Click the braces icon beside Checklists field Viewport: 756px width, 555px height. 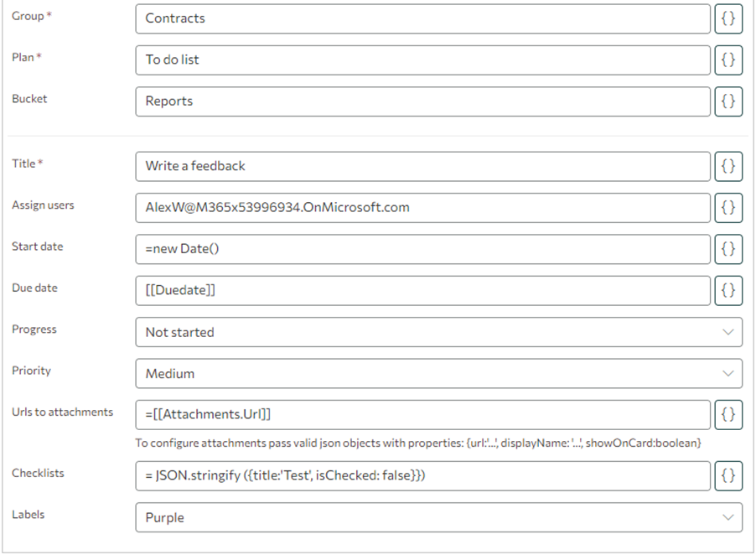tap(728, 476)
